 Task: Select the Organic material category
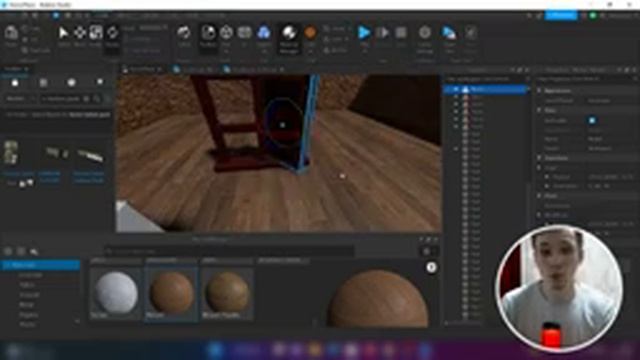[x=28, y=315]
